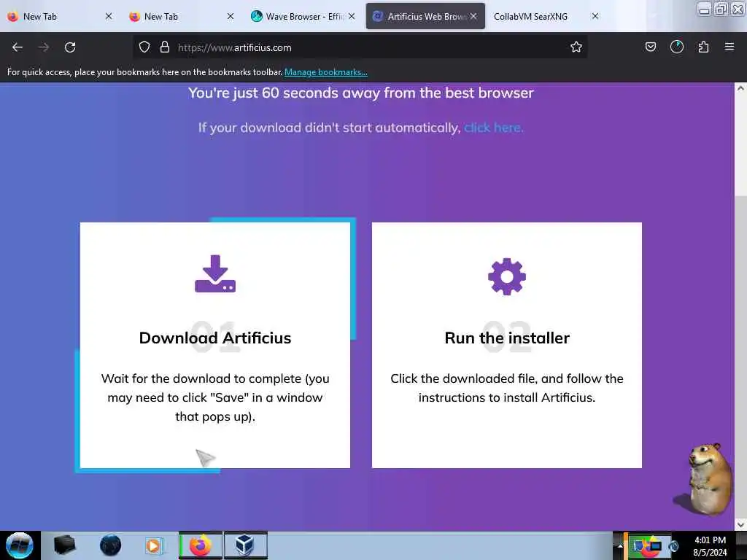Close the second New Tab
This screenshot has width=747, height=560.
(230, 16)
